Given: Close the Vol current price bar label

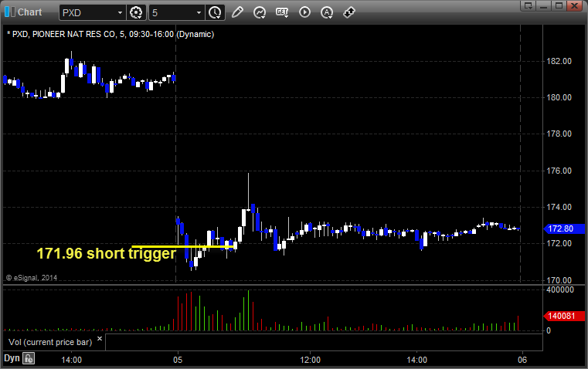Looking at the screenshot, I should click(100, 339).
